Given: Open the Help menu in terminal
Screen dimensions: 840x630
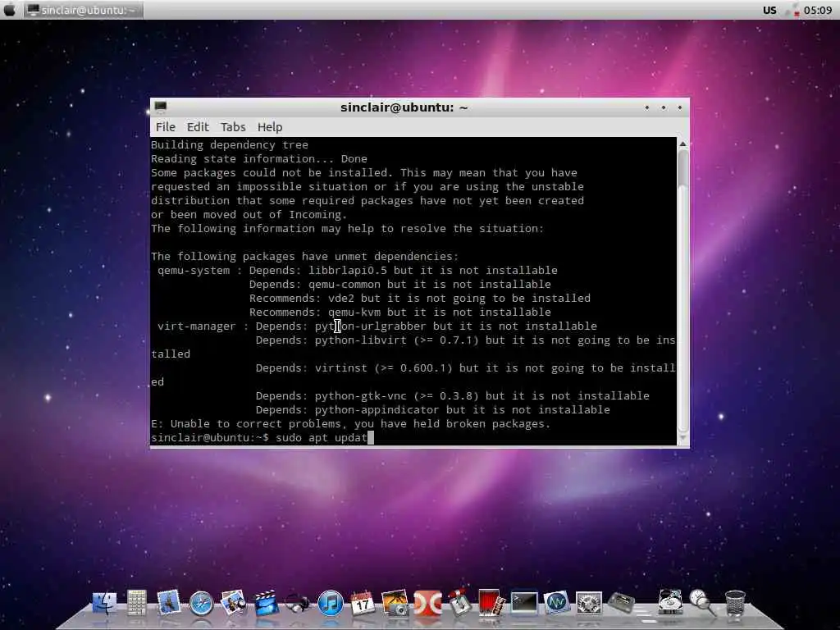Looking at the screenshot, I should coord(269,127).
